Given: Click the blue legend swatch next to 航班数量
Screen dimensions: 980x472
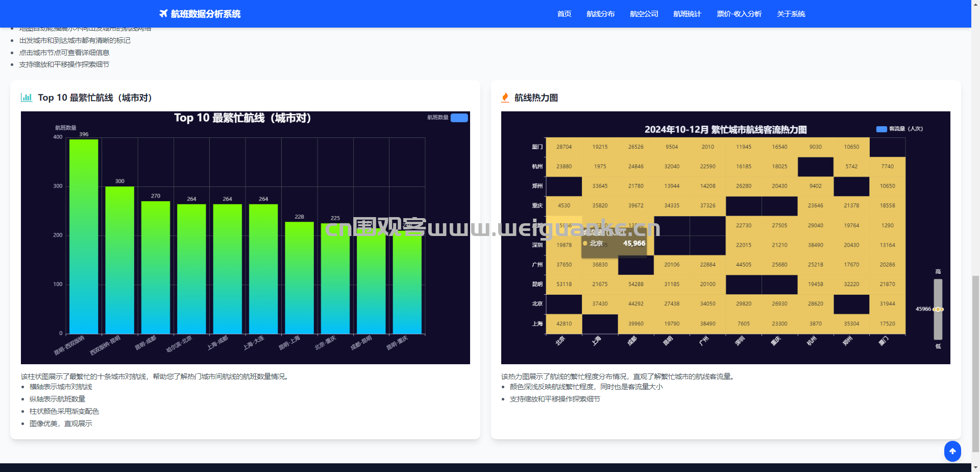Looking at the screenshot, I should (x=458, y=118).
